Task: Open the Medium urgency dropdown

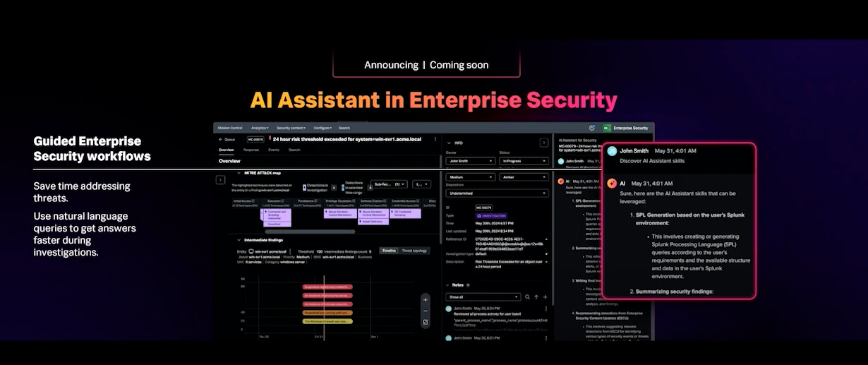Action: (x=471, y=177)
